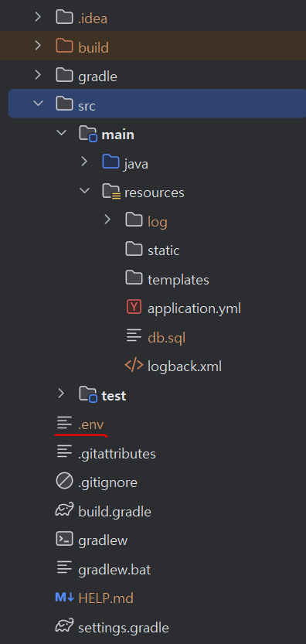Expand the gradle folder chevron
Image resolution: width=306 pixels, height=644 pixels.
pyautogui.click(x=38, y=75)
